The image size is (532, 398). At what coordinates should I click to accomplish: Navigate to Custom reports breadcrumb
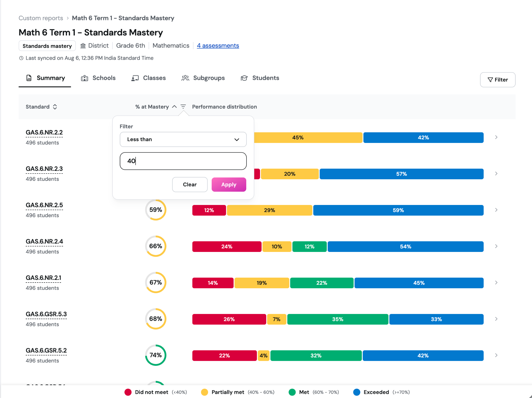[x=41, y=18]
